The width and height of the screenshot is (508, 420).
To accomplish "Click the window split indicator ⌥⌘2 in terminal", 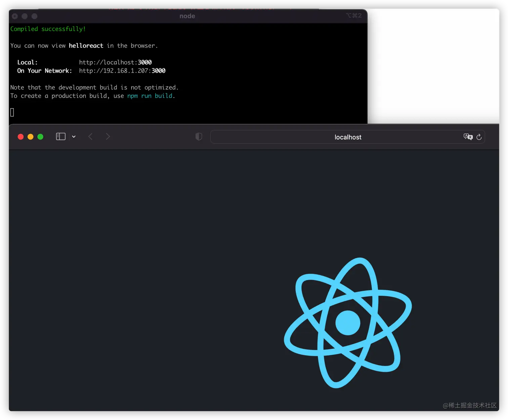I will 353,15.
